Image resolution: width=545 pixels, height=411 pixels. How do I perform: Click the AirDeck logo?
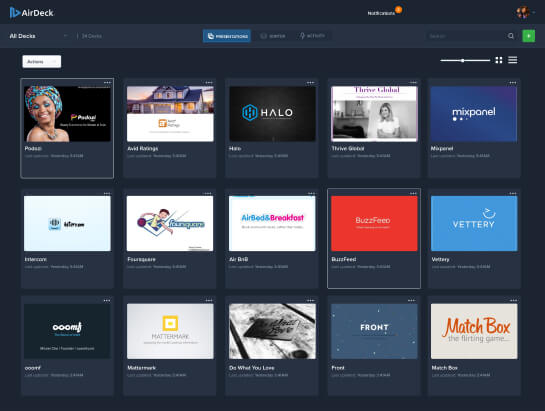pos(31,13)
